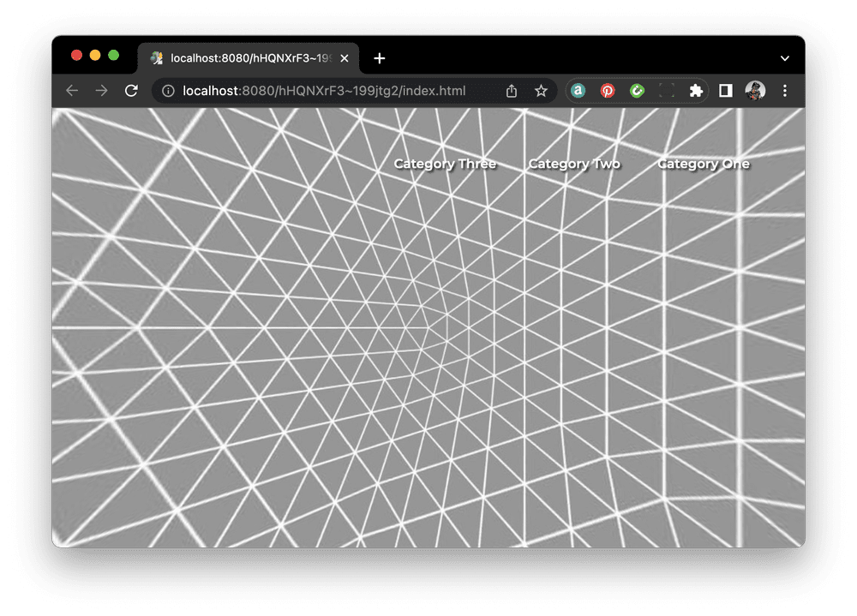
Task: Minimize the window with the yellow button
Action: pos(95,55)
